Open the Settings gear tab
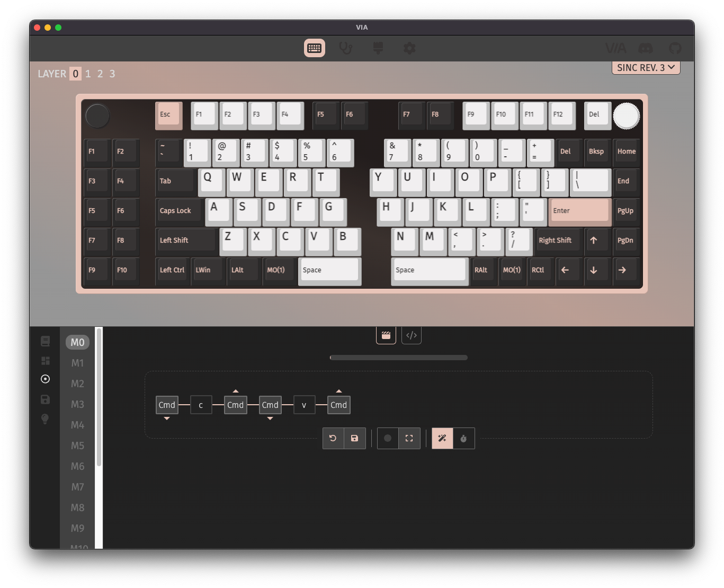The image size is (724, 588). [409, 48]
